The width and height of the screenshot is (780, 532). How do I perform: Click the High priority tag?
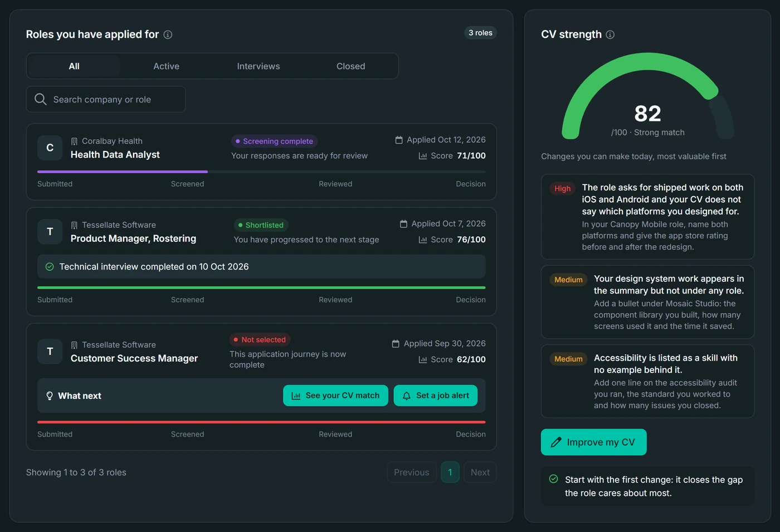point(563,188)
